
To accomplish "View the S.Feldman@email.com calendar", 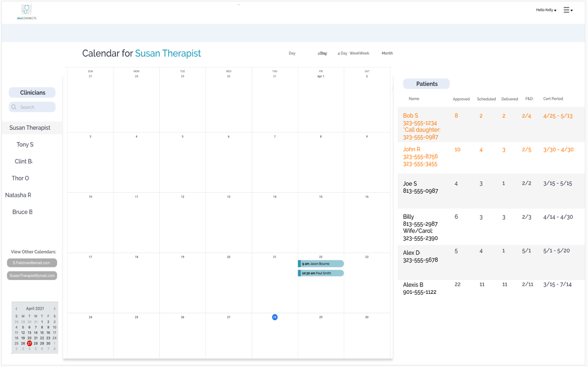I will click(32, 263).
